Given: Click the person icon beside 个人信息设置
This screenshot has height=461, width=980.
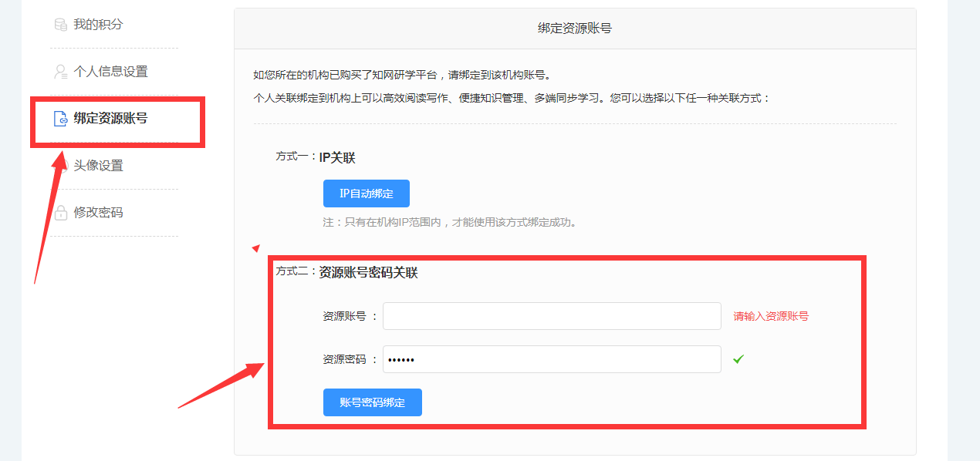Looking at the screenshot, I should (x=60, y=72).
